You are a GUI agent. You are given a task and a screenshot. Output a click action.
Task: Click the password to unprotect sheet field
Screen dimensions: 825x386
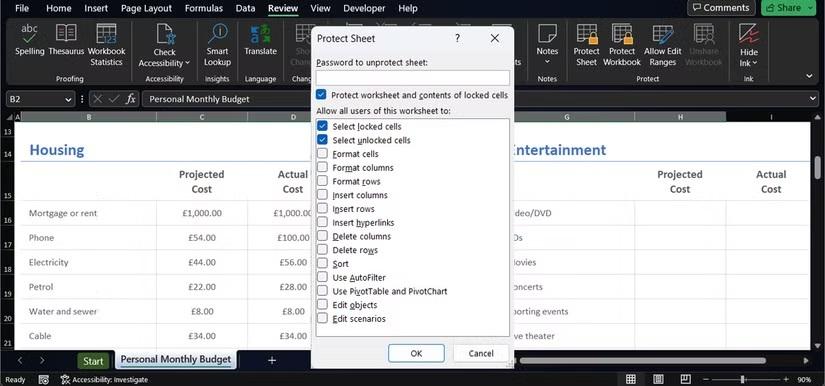(x=412, y=78)
